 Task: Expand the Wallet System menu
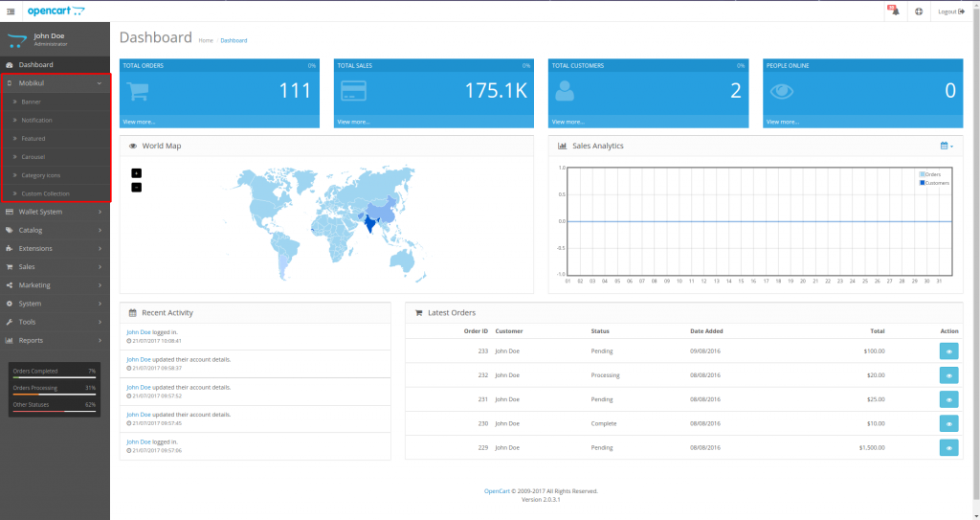[x=55, y=212]
